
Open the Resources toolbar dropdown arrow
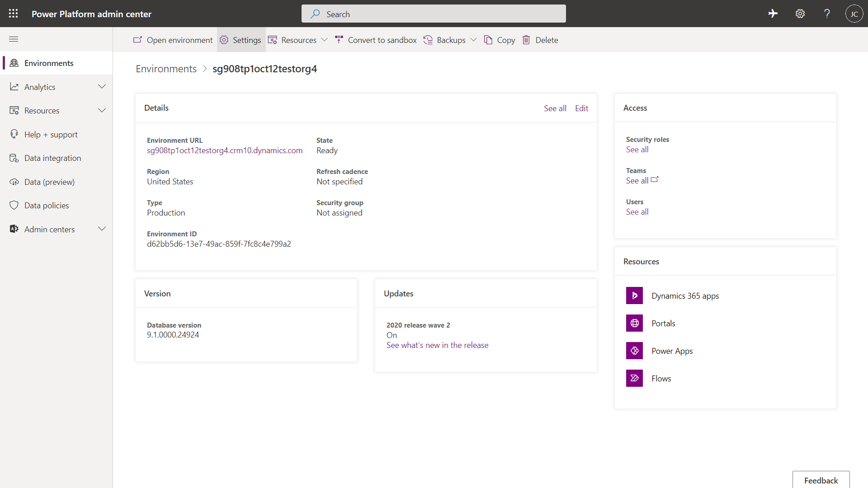324,40
